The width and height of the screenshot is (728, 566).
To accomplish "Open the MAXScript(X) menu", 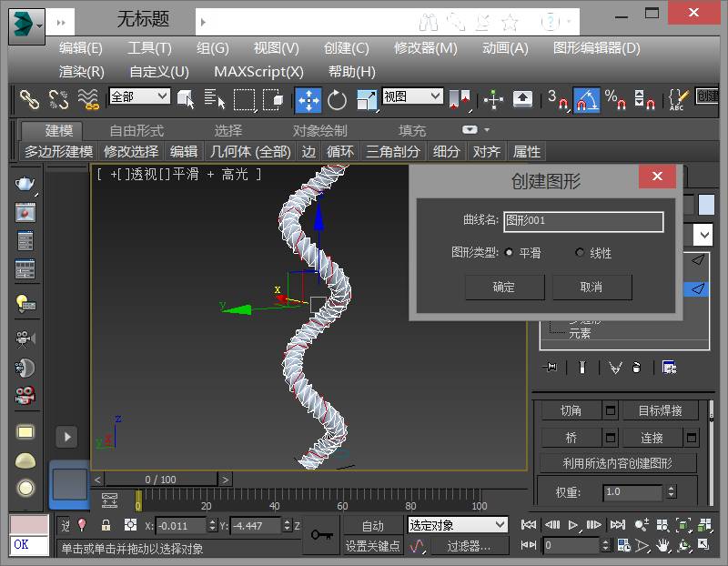I will tap(258, 72).
